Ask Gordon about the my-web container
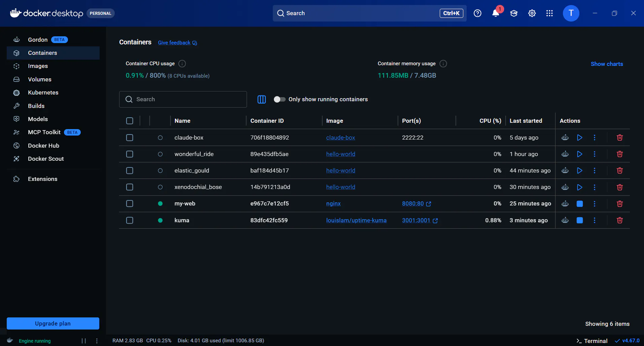 click(x=565, y=204)
